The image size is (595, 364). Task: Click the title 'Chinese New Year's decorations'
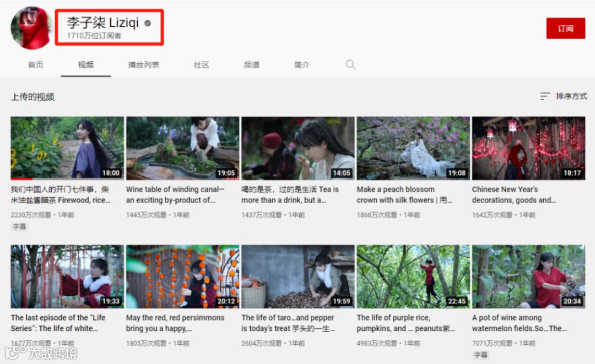pyautogui.click(x=514, y=194)
